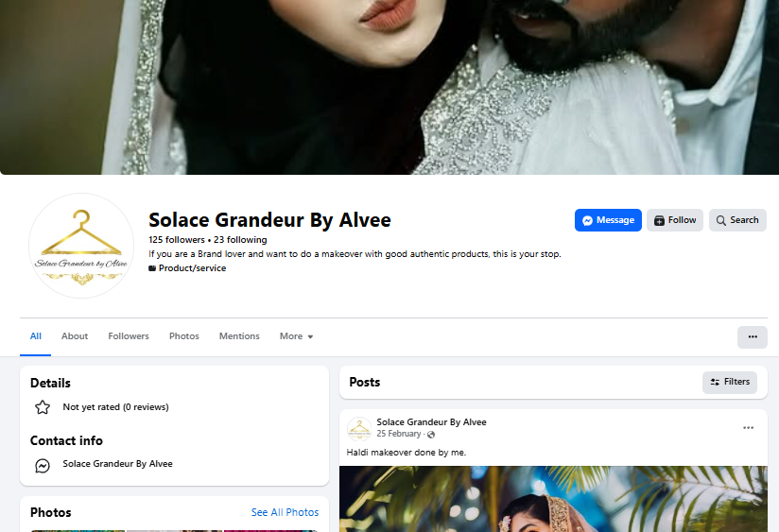Message Solace Grandeur By Alvee
Image resolution: width=779 pixels, height=532 pixels.
click(x=608, y=220)
